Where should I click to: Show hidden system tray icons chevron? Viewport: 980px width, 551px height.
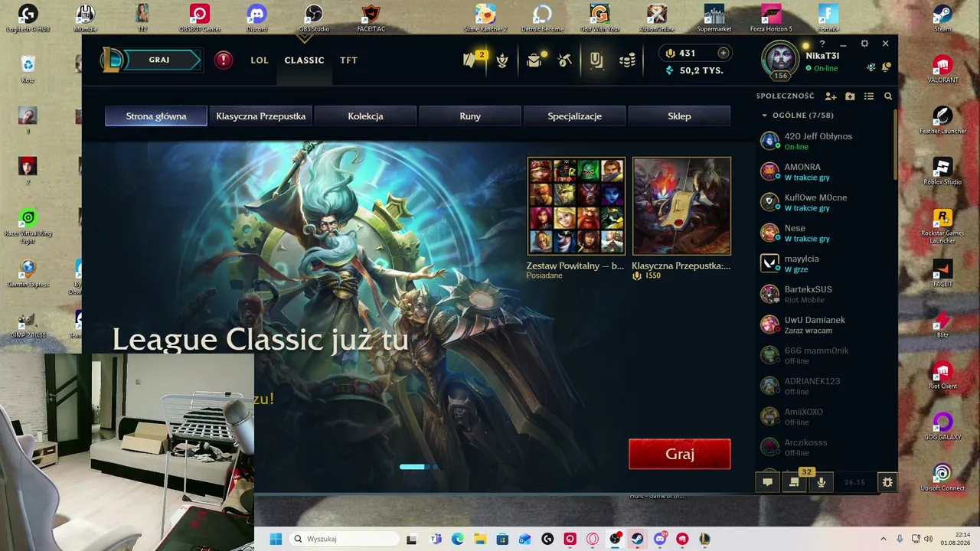[883, 539]
